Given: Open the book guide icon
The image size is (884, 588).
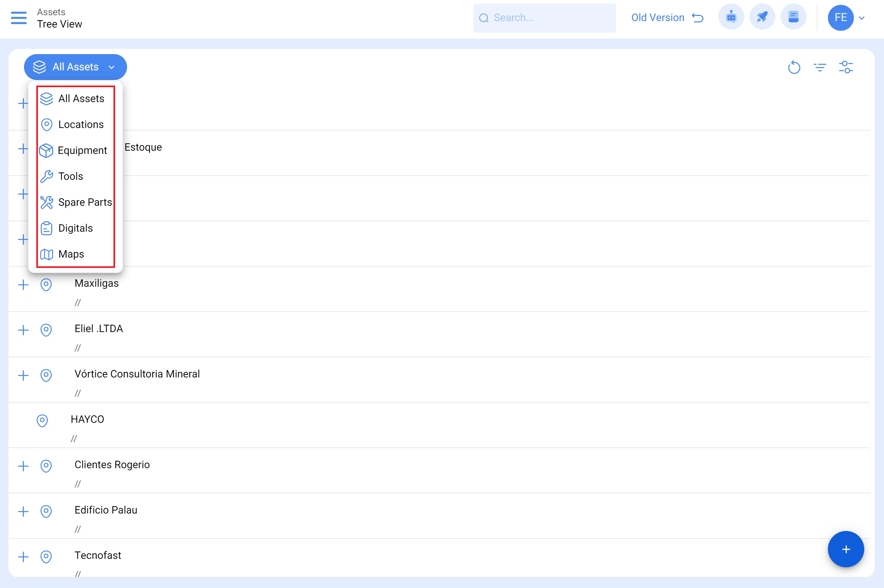Looking at the screenshot, I should (x=793, y=17).
